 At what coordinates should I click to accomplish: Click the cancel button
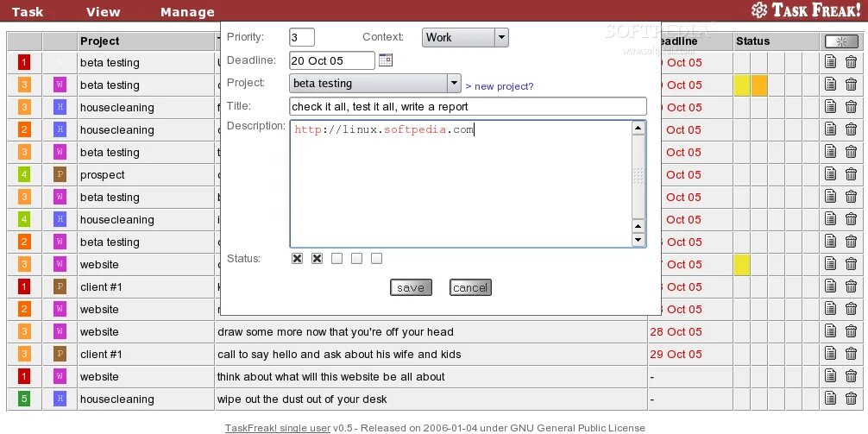tap(470, 287)
